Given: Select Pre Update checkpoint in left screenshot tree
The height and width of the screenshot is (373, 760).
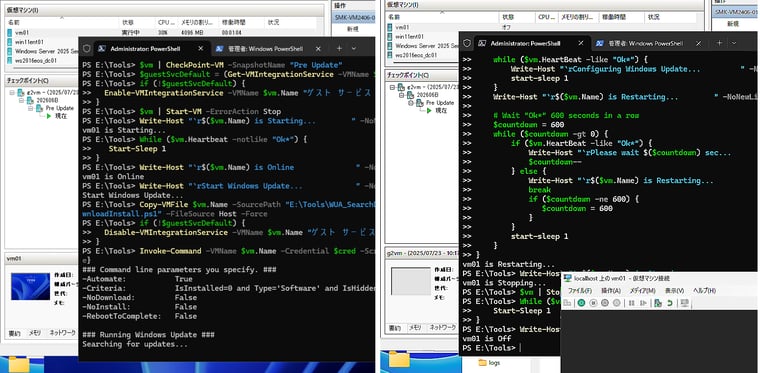Looking at the screenshot, I should click(60, 108).
